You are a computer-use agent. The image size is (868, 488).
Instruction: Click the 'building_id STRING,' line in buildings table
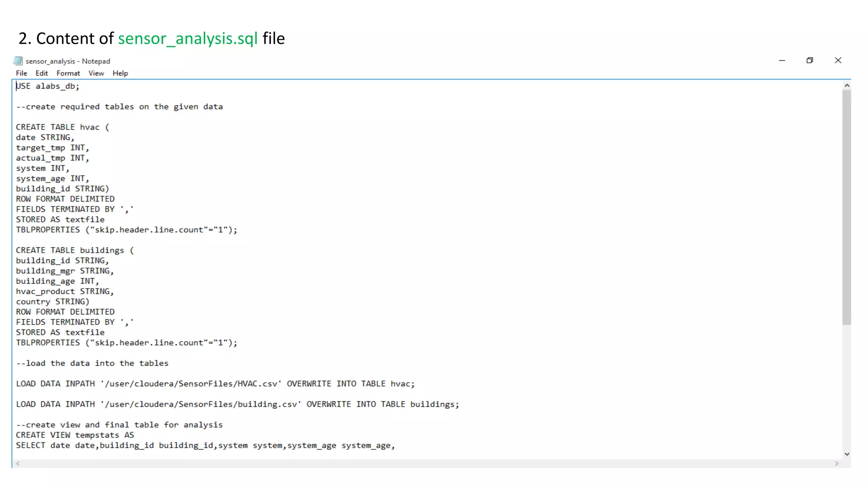pyautogui.click(x=62, y=261)
